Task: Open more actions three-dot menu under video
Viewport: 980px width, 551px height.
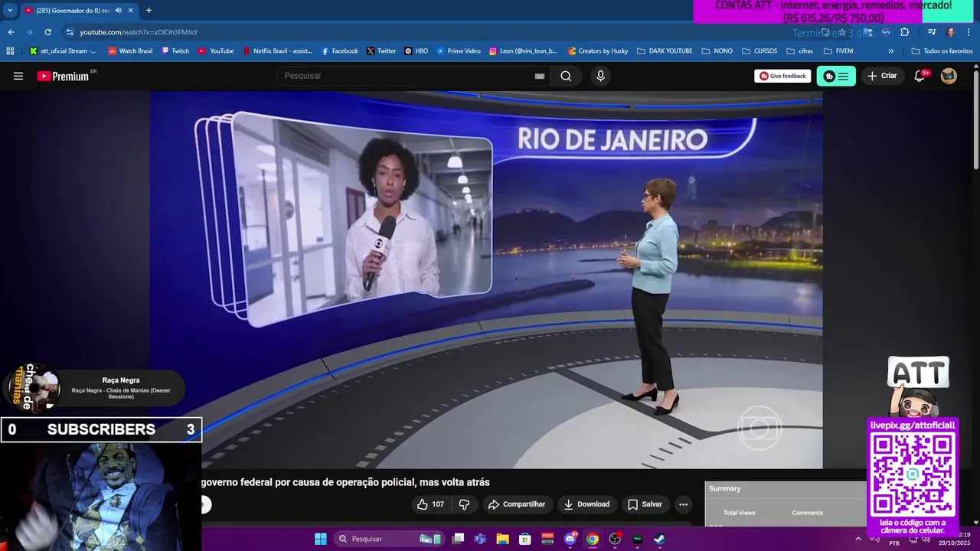Action: pos(683,504)
